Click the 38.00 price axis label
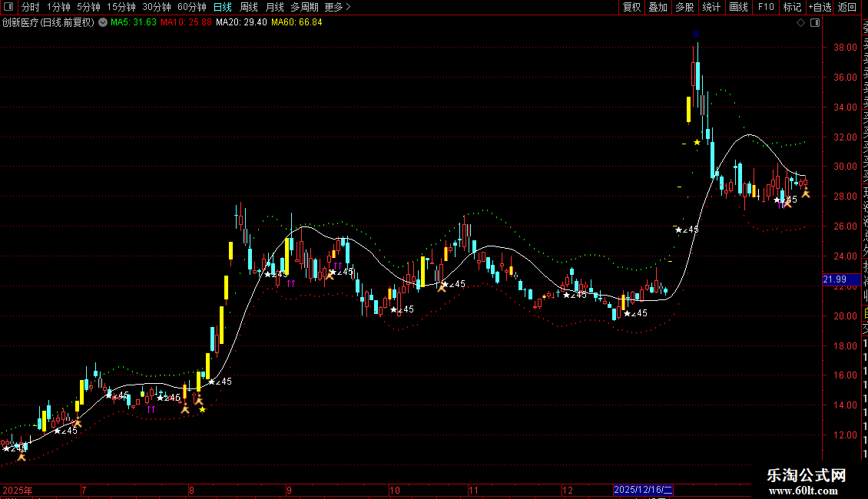This screenshot has height=499, width=868. pyautogui.click(x=845, y=48)
